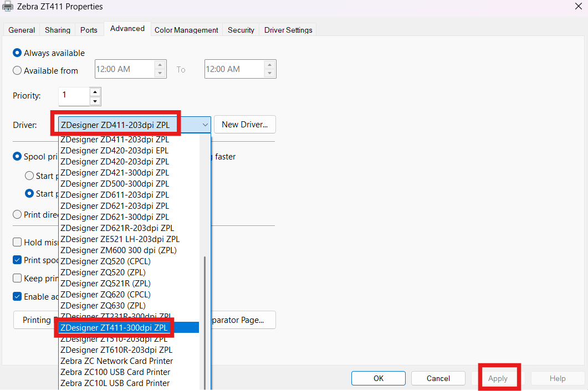588x391 pixels.
Task: Choose ZDesigner ZE521 LH-203dpi ZPL driver
Action: tap(129, 239)
